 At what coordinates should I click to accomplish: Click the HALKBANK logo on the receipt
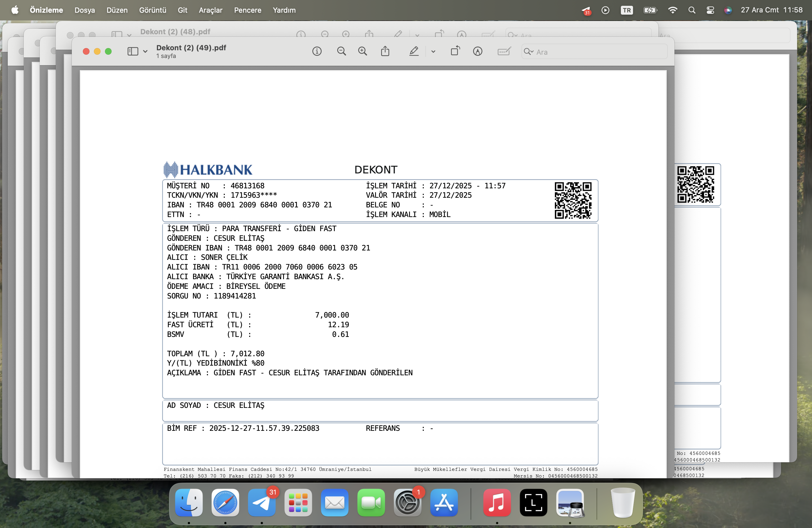tap(208, 170)
